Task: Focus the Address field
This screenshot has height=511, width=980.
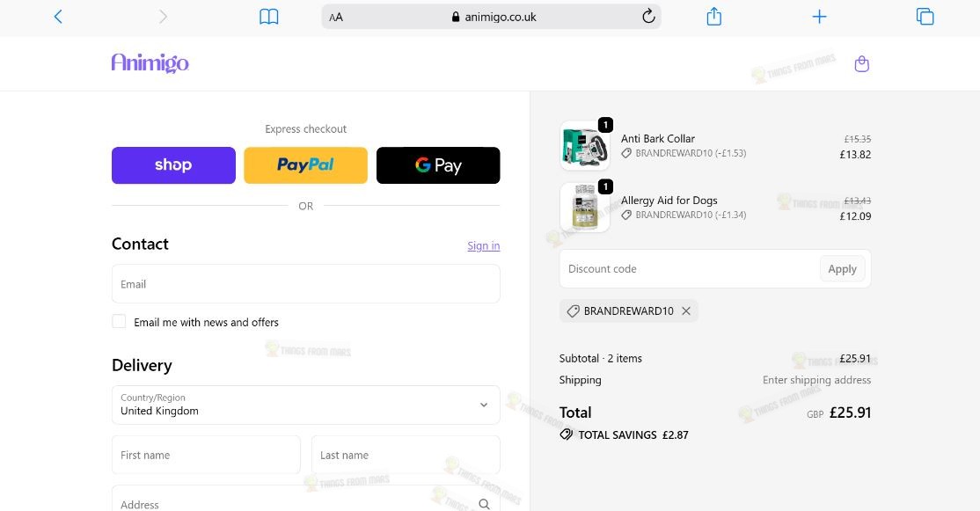Action: 305,499
